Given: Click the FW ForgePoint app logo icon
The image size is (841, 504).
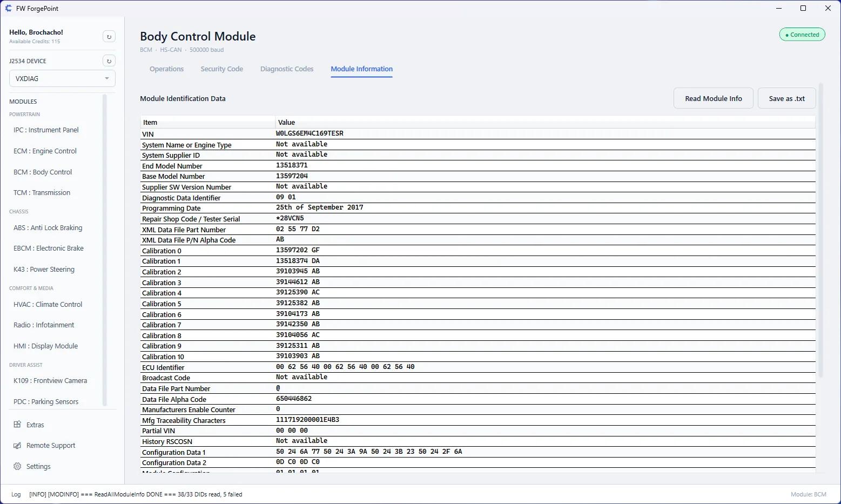Looking at the screenshot, I should point(9,8).
